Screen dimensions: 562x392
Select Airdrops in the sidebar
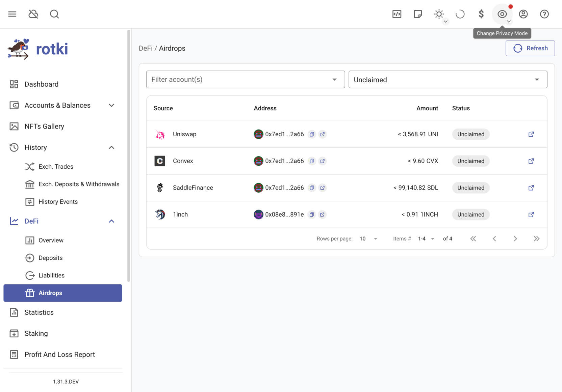(x=63, y=293)
